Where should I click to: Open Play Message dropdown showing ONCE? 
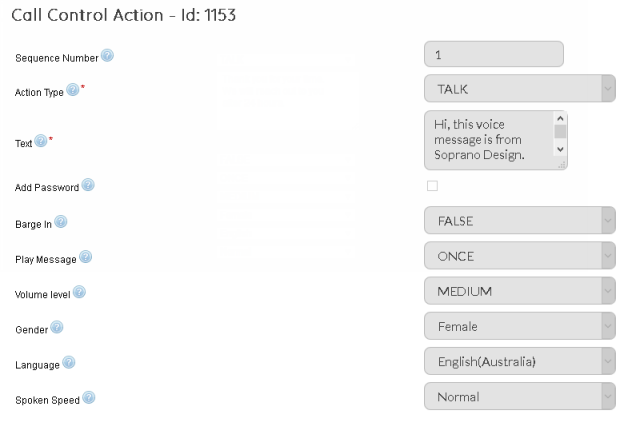(x=519, y=256)
